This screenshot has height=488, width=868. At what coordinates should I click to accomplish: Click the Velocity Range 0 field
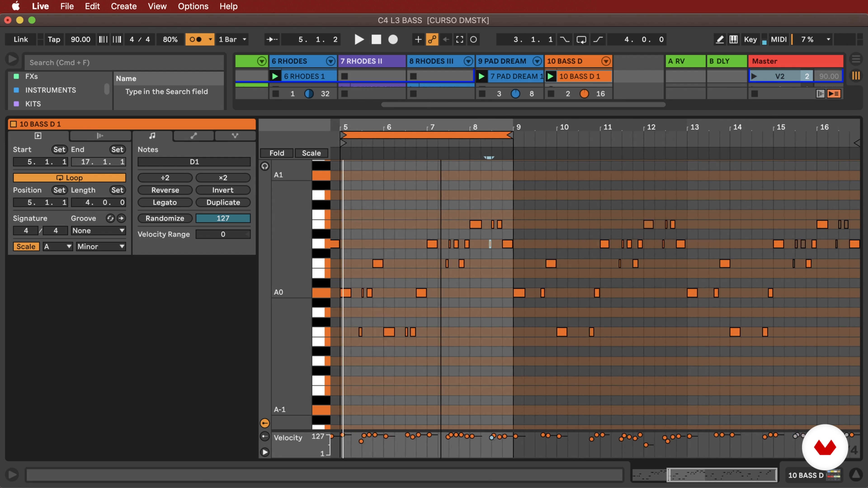(x=223, y=234)
